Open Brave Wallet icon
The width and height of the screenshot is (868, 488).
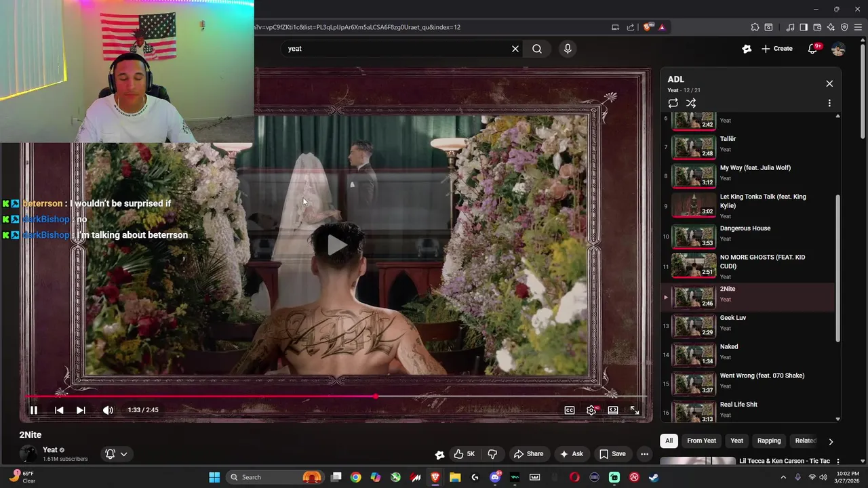pos(817,27)
